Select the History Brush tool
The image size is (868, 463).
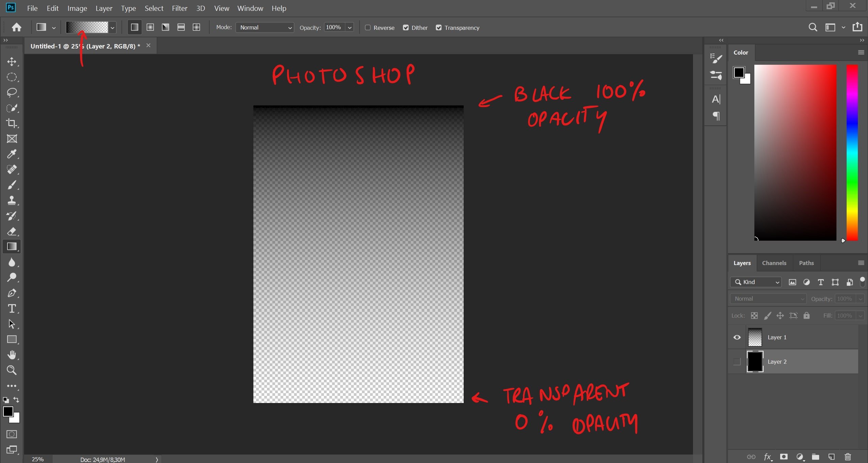tap(12, 216)
